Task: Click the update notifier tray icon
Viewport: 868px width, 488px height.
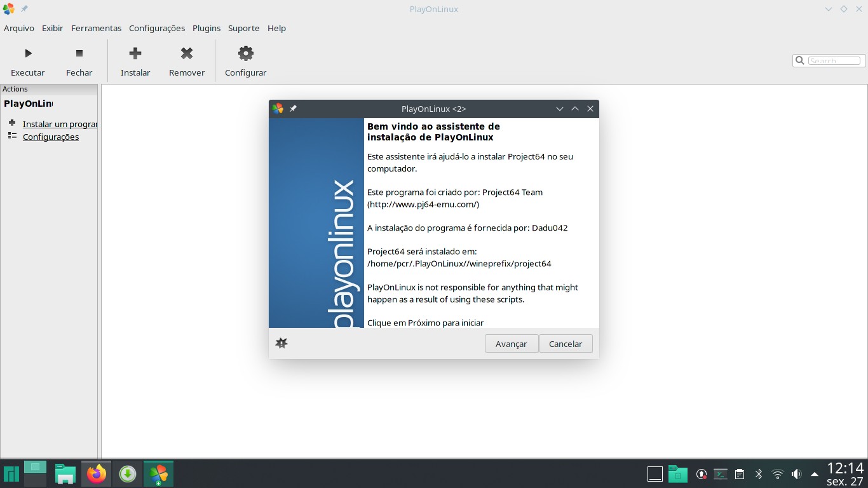Action: click(702, 474)
